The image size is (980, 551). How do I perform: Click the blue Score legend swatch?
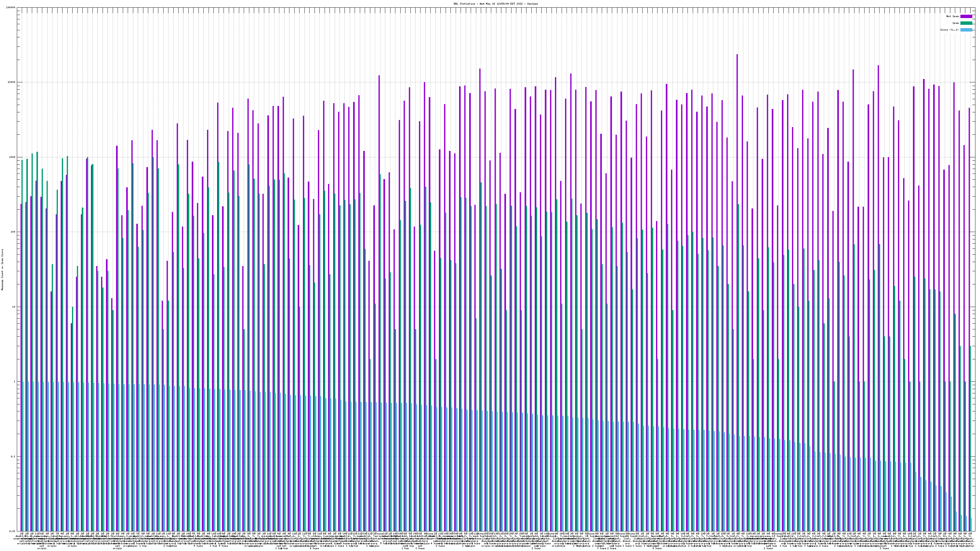coord(966,30)
